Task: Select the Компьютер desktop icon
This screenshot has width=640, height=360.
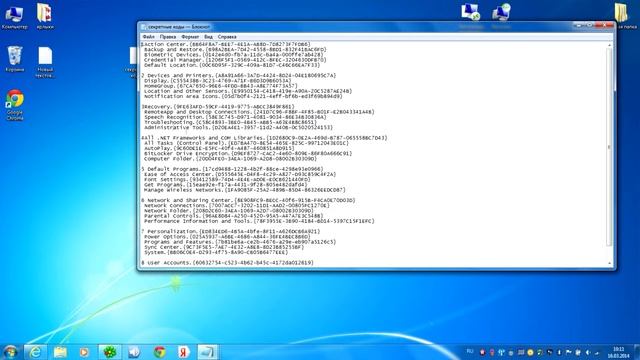Action: pyautogui.click(x=14, y=16)
